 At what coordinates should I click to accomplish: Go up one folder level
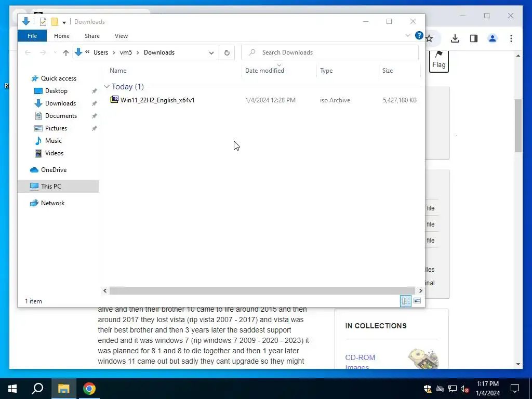tap(66, 52)
